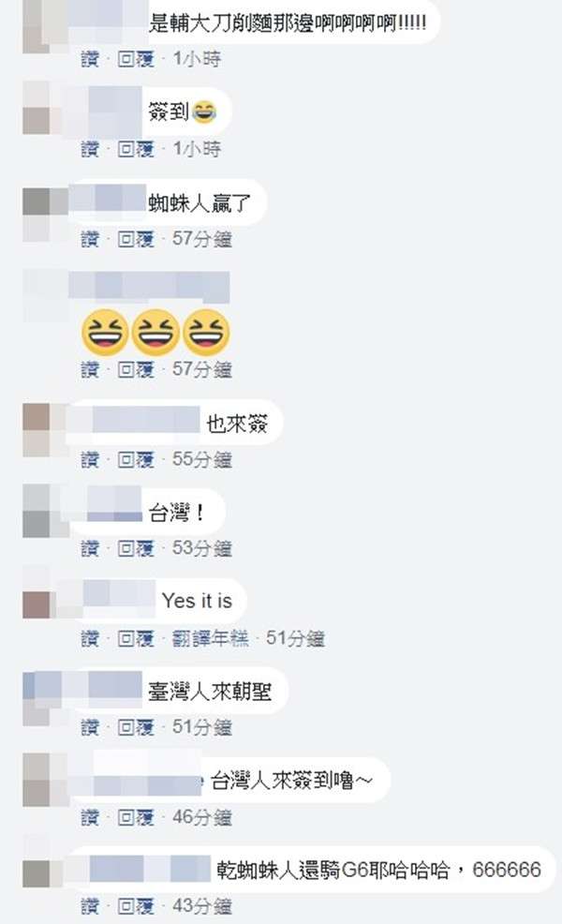Like the 台灣人來簽到嚕 comment

(x=90, y=817)
